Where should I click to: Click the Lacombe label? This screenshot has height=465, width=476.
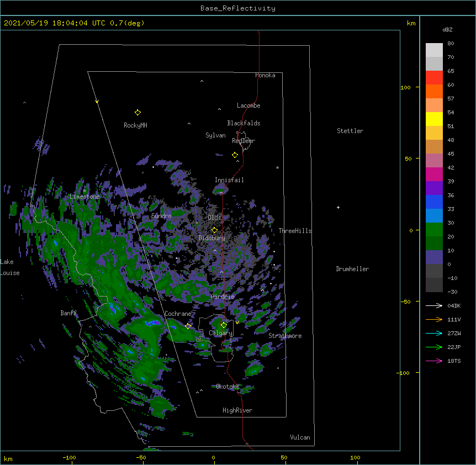[248, 105]
